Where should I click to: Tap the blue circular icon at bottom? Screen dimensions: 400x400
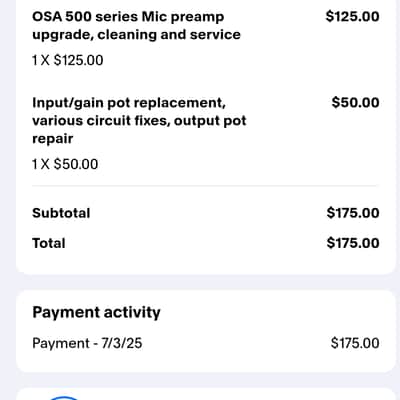click(64, 398)
